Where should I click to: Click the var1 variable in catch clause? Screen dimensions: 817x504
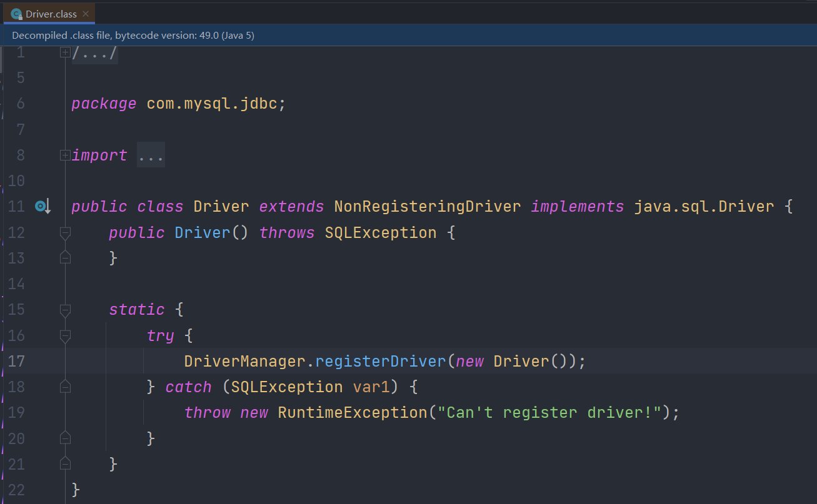pos(371,387)
